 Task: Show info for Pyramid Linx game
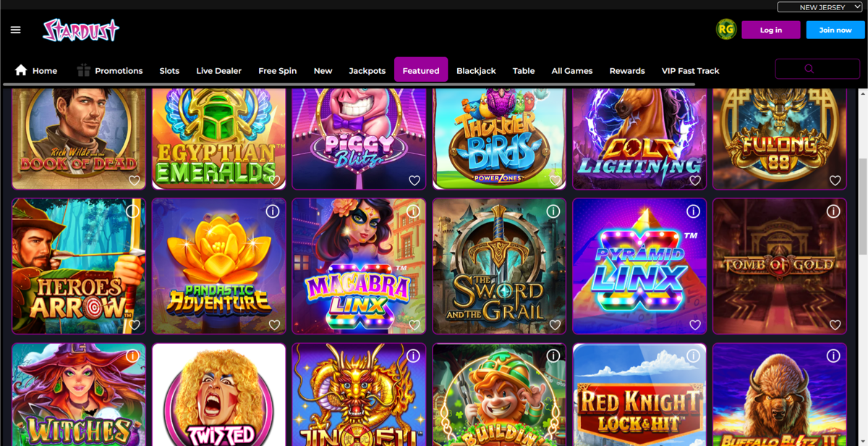[x=693, y=211]
